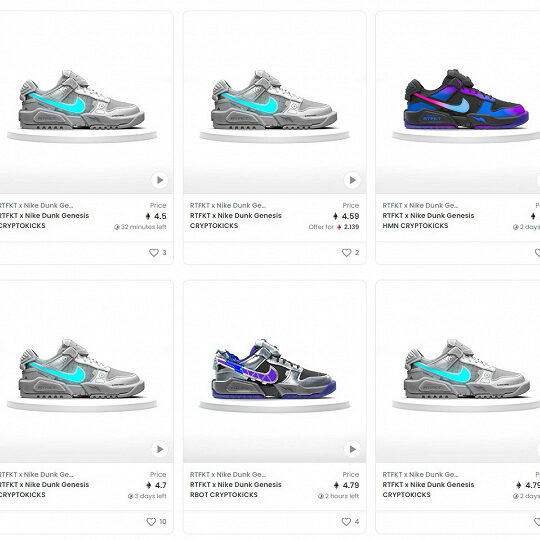The width and height of the screenshot is (540, 540).
Task: Open collection link above the RBOT listing
Action: (x=228, y=474)
